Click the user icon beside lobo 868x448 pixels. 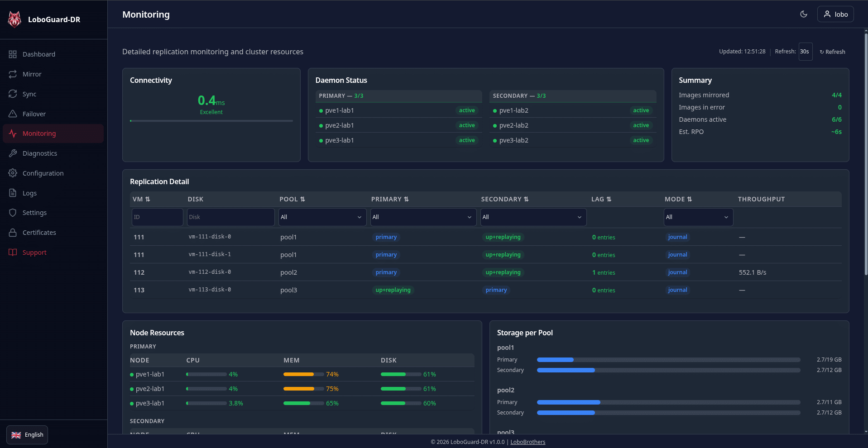(827, 14)
